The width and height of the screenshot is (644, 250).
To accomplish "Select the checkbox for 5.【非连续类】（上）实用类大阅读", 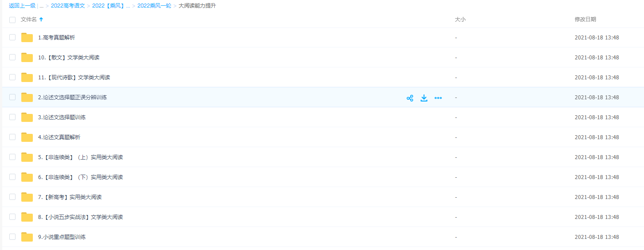I will 12,157.
